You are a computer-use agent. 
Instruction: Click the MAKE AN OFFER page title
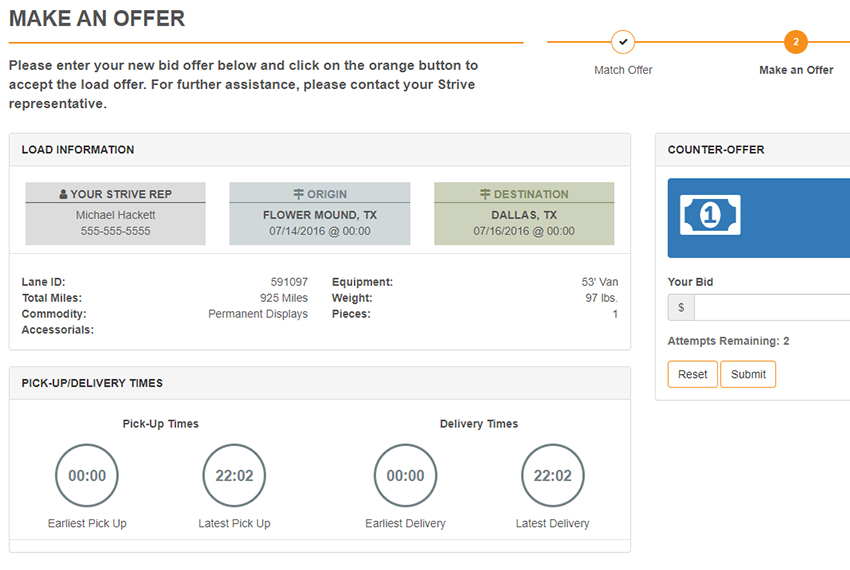(97, 18)
